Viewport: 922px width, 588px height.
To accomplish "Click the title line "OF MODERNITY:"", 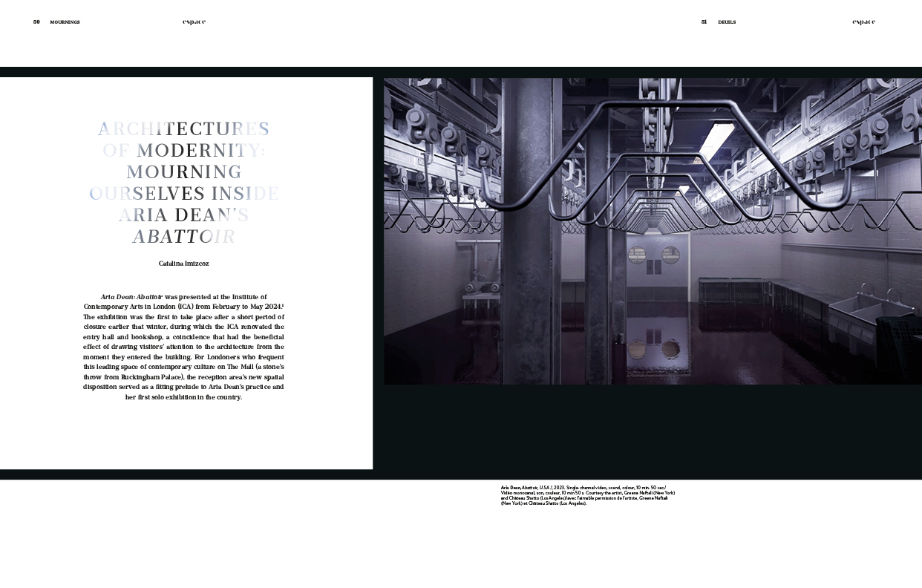I will 183,151.
